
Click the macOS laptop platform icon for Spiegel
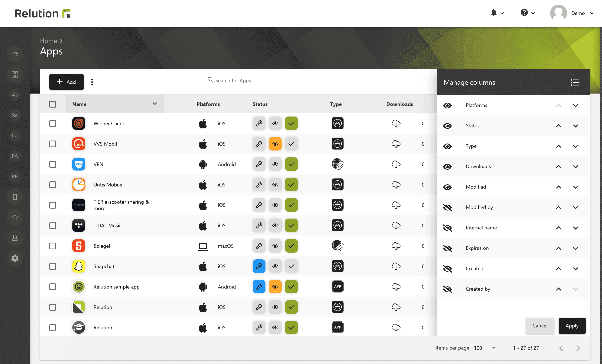pyautogui.click(x=203, y=247)
